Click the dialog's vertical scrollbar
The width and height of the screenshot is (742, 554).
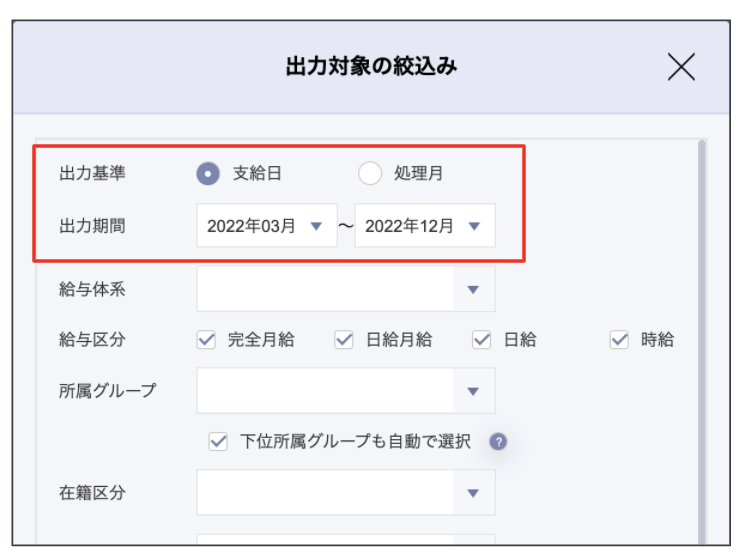(701, 340)
